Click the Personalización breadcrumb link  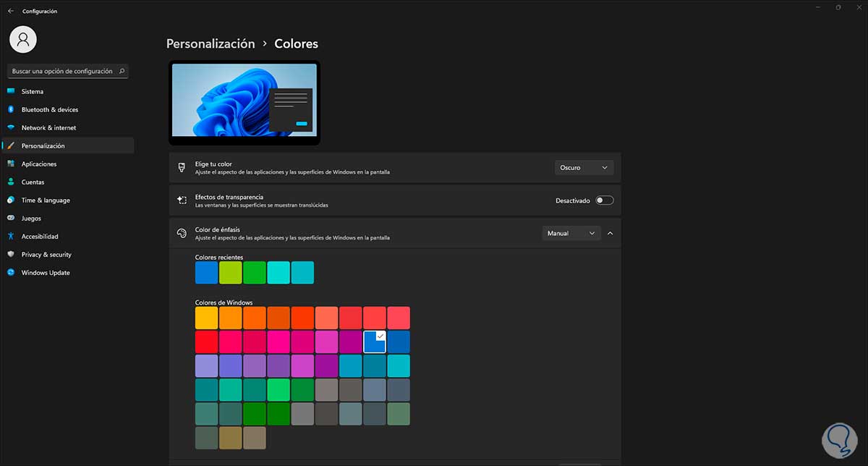tap(210, 44)
